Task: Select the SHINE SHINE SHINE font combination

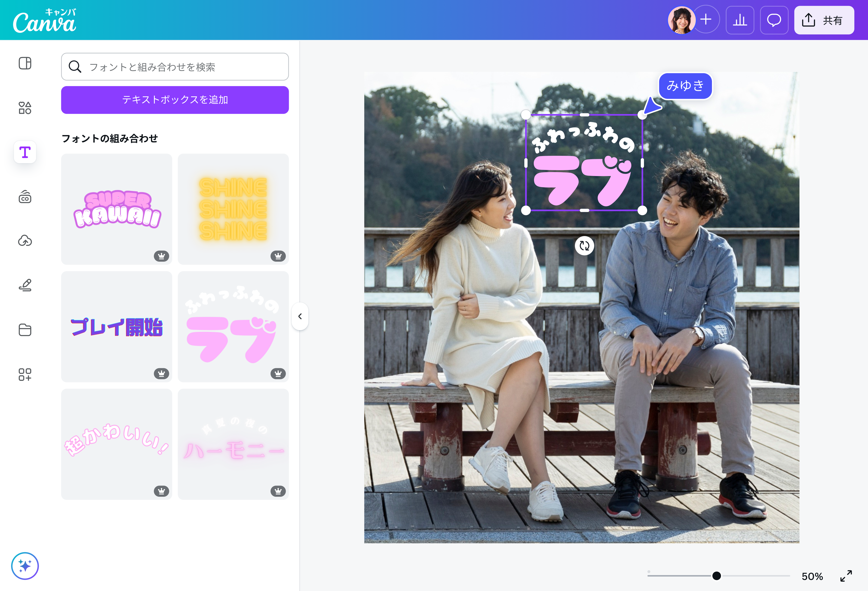Action: tap(233, 209)
